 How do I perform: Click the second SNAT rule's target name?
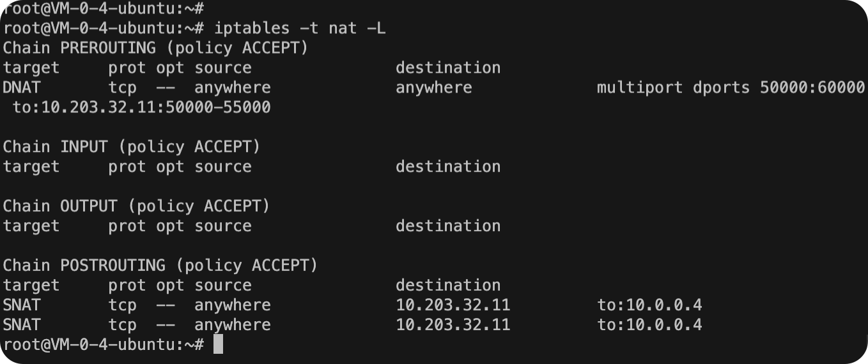(22, 324)
